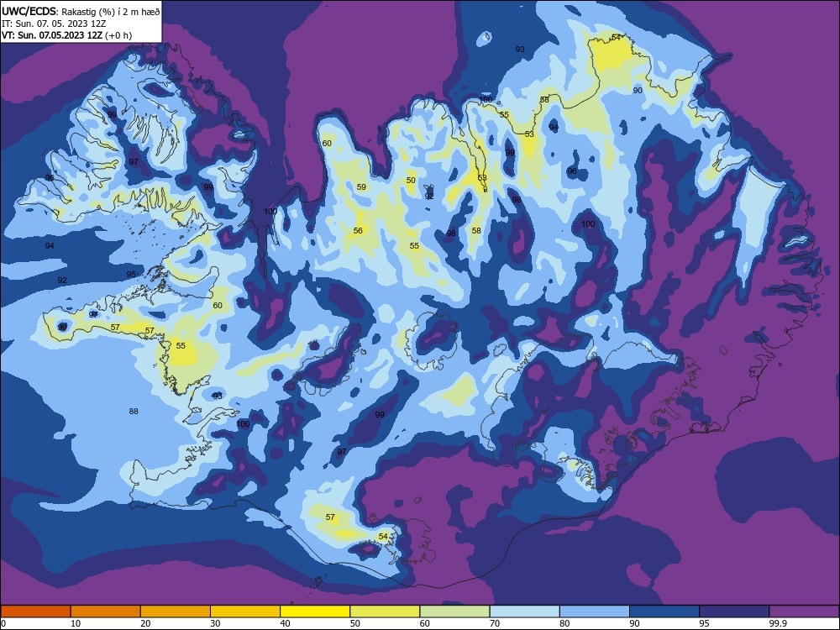This screenshot has width=840, height=630.
Task: Click the title text 'UWC/ECDS: Rakastig (%) í 2 m hæð'
Action: [x=81, y=12]
